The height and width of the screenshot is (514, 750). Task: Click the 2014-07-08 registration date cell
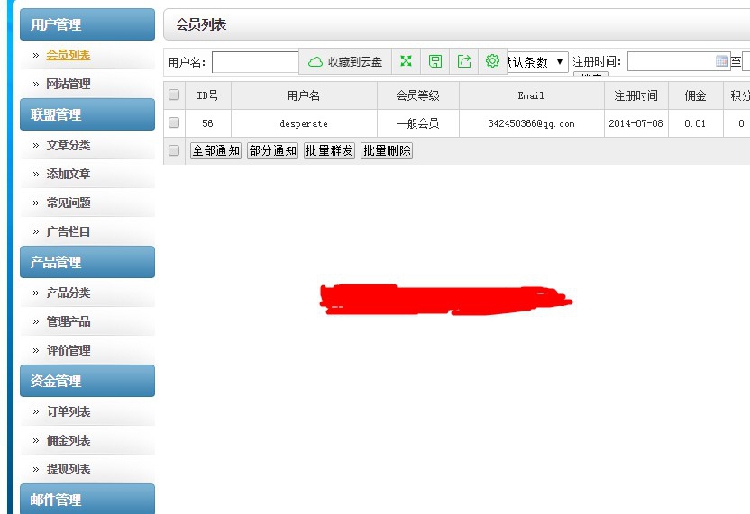click(636, 123)
